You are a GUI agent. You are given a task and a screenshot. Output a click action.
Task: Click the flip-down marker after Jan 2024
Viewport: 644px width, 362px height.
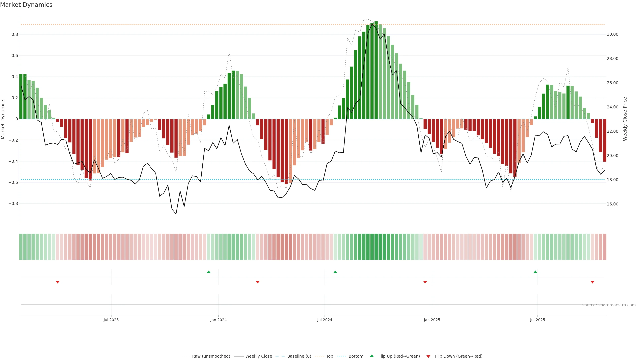point(258,282)
